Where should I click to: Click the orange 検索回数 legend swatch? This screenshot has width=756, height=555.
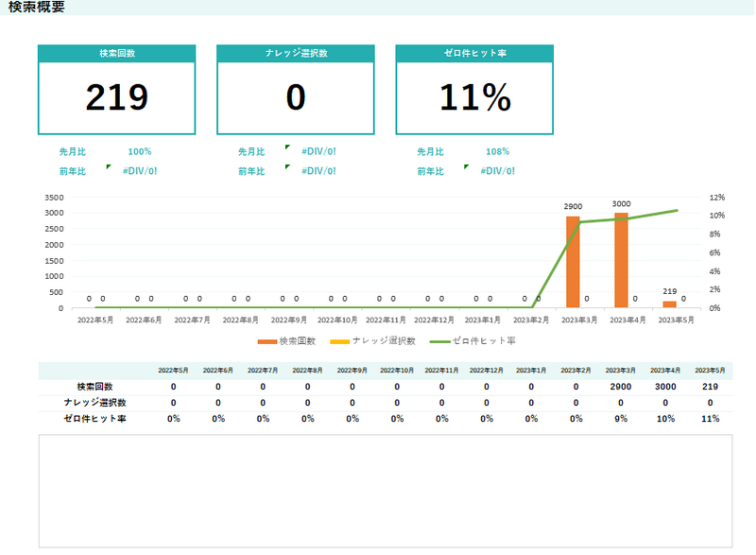tap(266, 340)
